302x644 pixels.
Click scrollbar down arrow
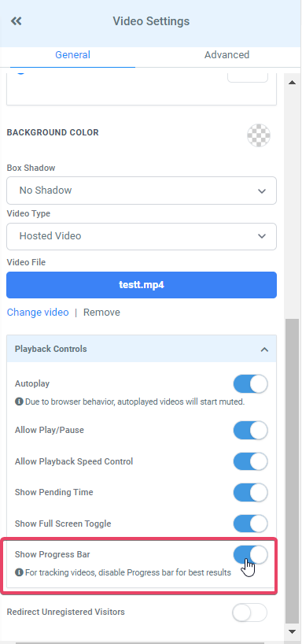click(292, 631)
